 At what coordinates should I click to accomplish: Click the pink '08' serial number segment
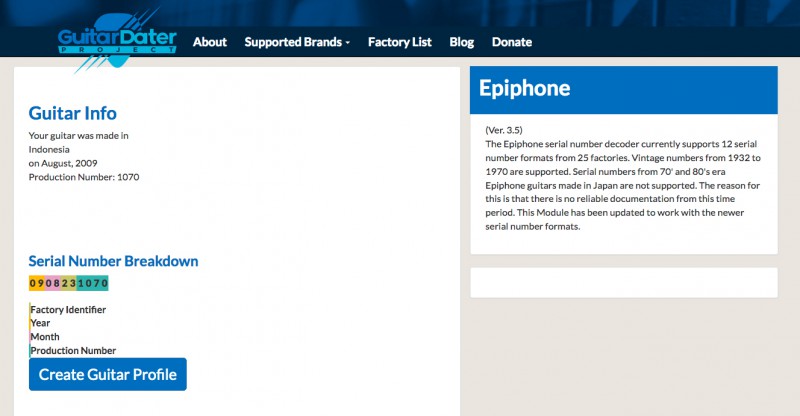click(52, 283)
